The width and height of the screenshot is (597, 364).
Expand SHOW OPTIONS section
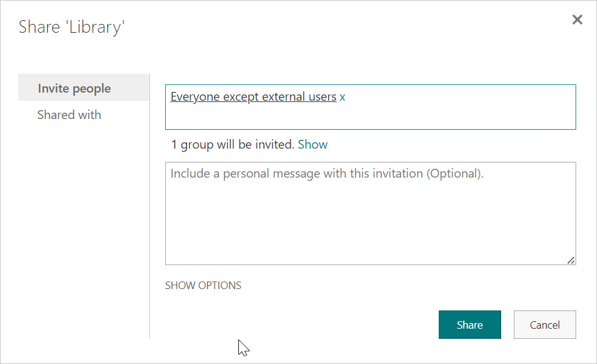point(203,285)
